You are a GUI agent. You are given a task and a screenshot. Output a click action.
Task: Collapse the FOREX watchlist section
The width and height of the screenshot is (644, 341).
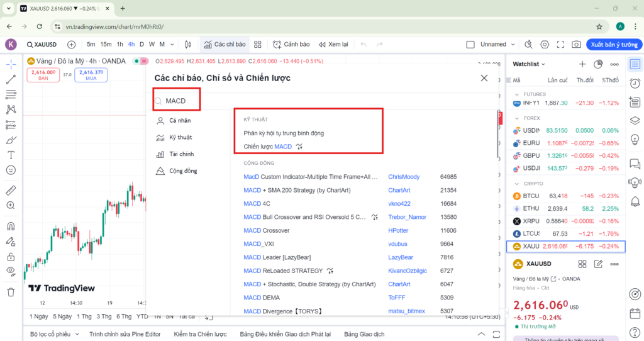point(517,118)
